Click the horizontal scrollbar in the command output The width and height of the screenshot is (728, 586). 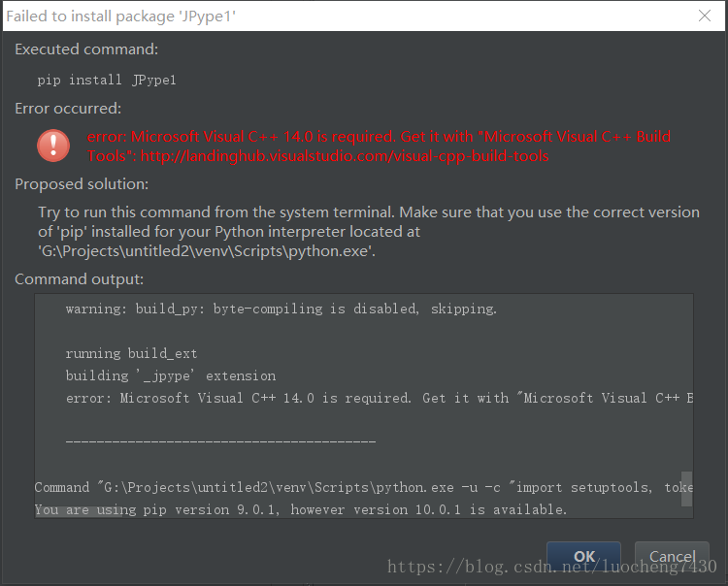[x=78, y=512]
